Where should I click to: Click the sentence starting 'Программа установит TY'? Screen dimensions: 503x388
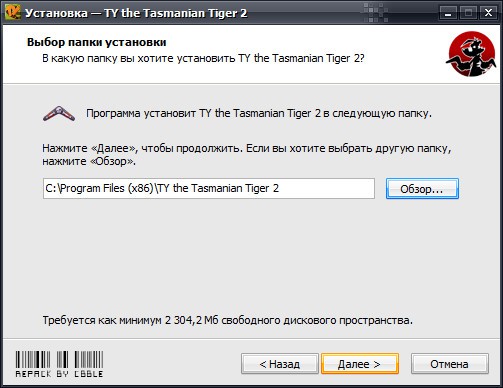259,113
